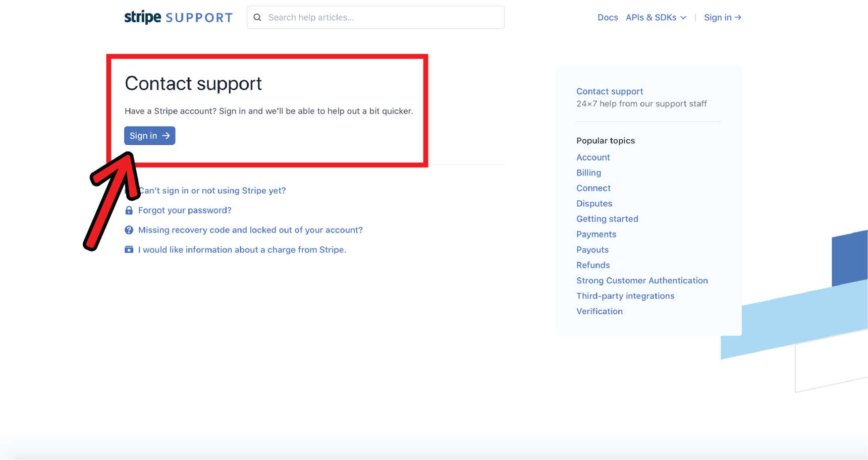Click the Stripe SUPPORT logo
The width and height of the screenshot is (868, 460).
coord(178,17)
